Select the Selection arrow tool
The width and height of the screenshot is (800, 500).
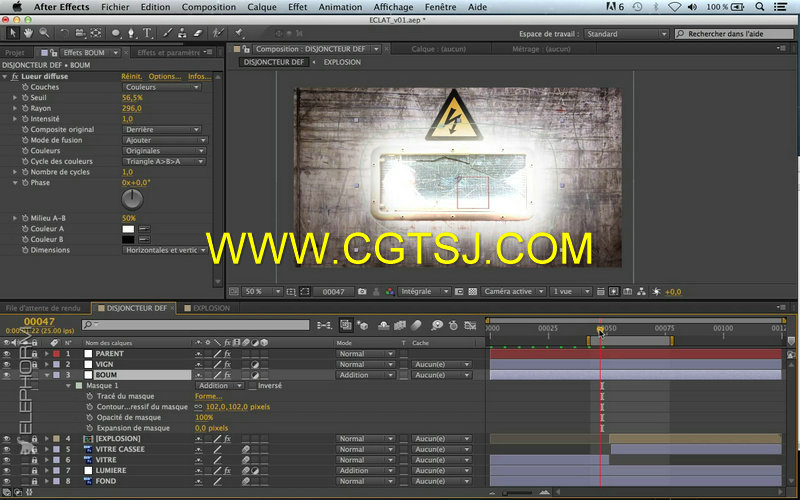coord(13,33)
